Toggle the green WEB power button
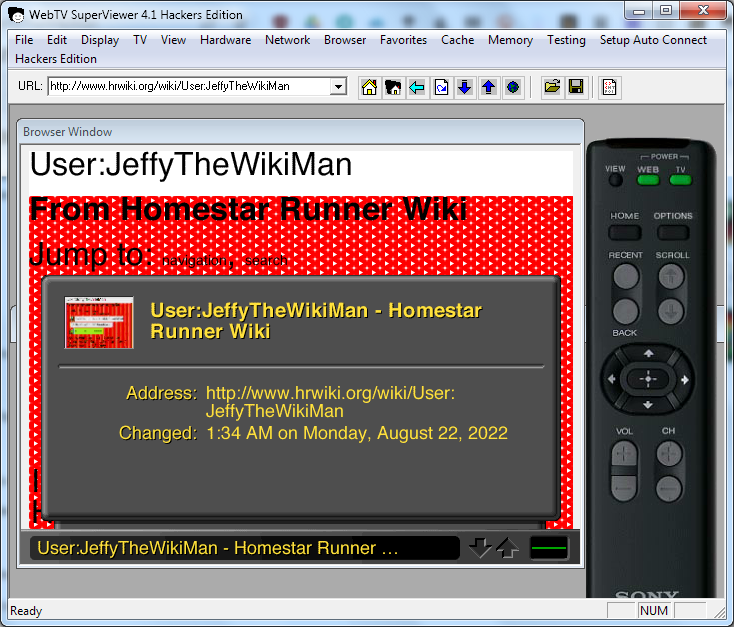The width and height of the screenshot is (734, 627). (648, 180)
